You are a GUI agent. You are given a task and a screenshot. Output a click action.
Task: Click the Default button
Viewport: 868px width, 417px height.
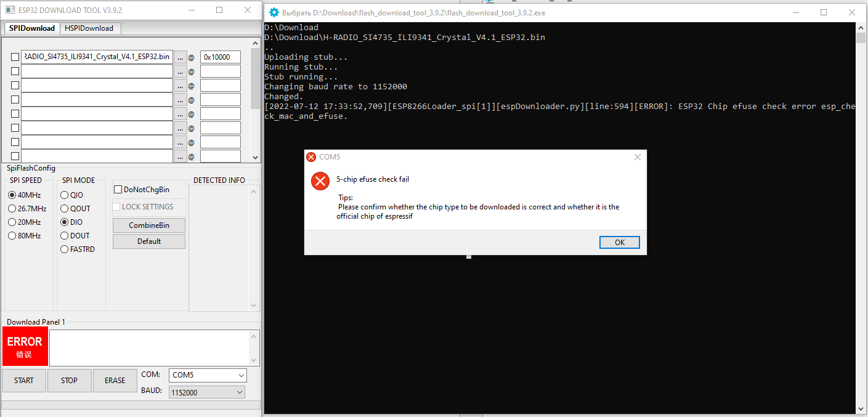pos(149,241)
